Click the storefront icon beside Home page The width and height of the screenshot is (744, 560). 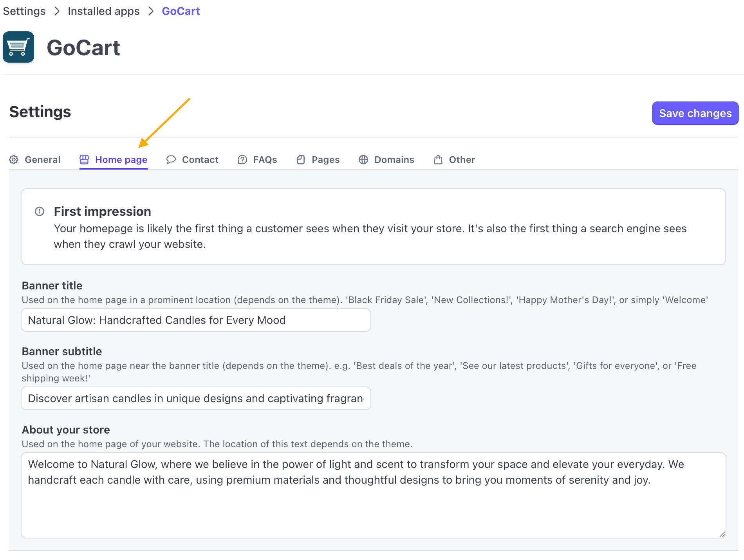tap(84, 160)
